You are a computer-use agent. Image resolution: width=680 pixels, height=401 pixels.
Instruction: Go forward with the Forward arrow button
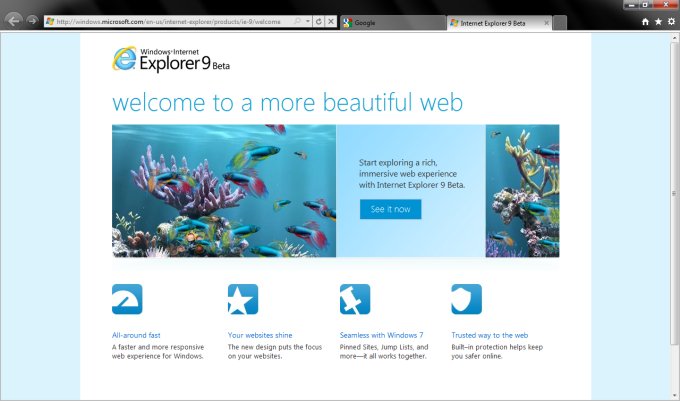(32, 20)
